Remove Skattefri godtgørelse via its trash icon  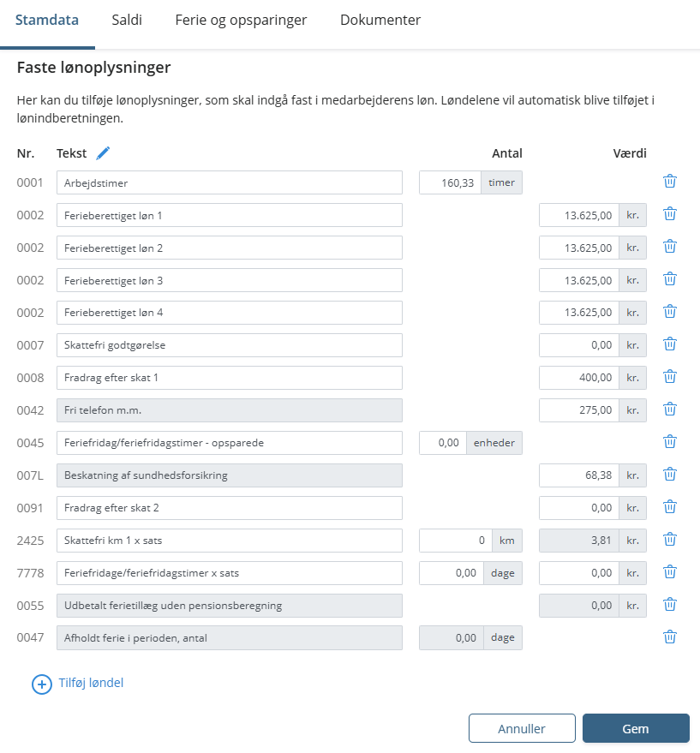(670, 344)
